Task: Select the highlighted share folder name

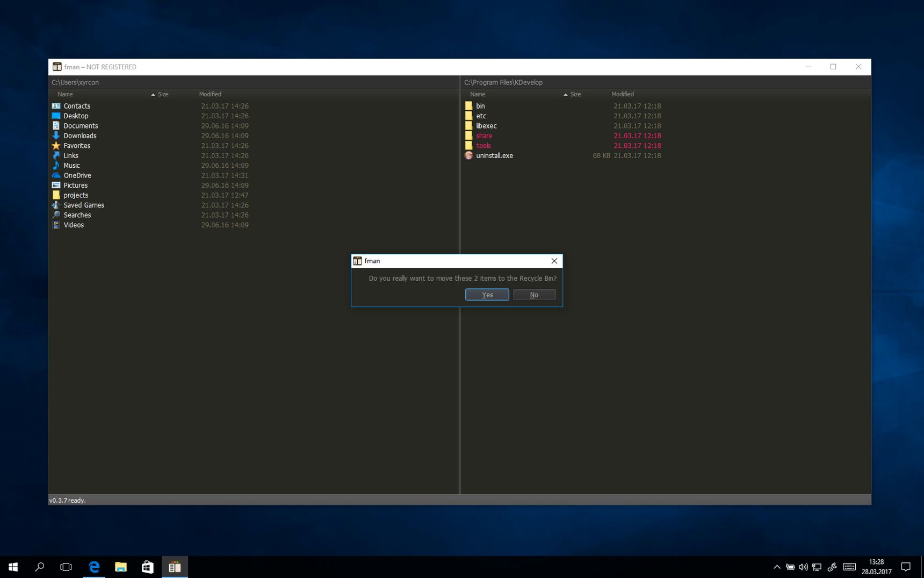Action: click(484, 135)
